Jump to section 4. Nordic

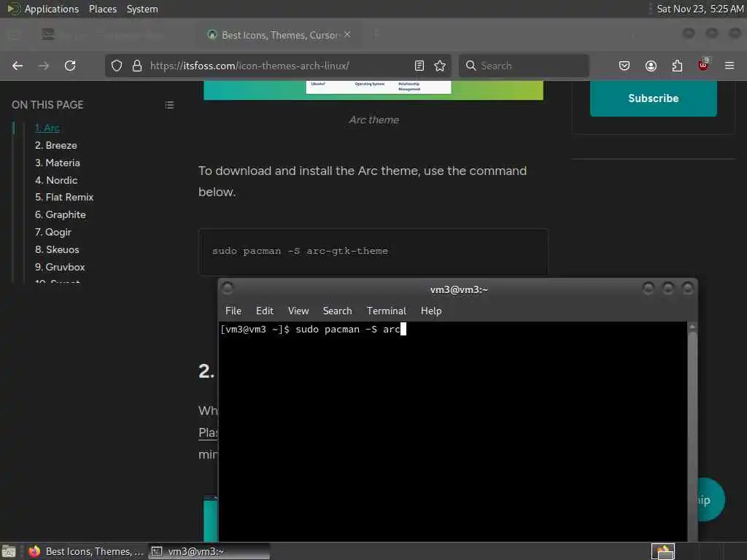tap(56, 180)
